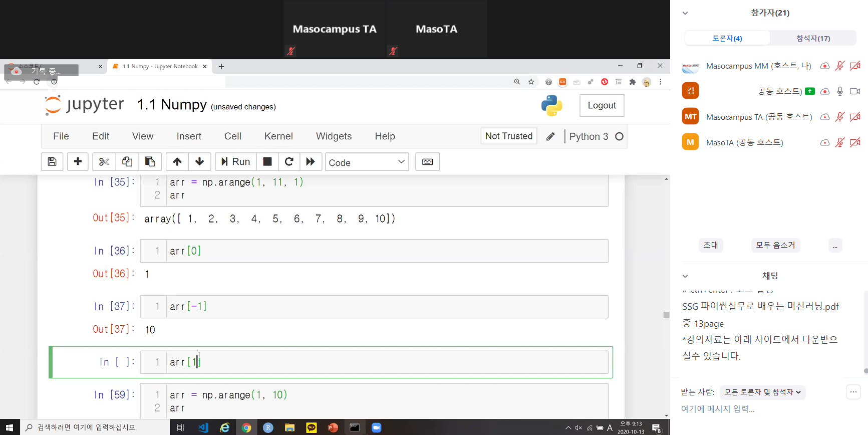Restart and run all cells with fast-forward icon

click(311, 161)
